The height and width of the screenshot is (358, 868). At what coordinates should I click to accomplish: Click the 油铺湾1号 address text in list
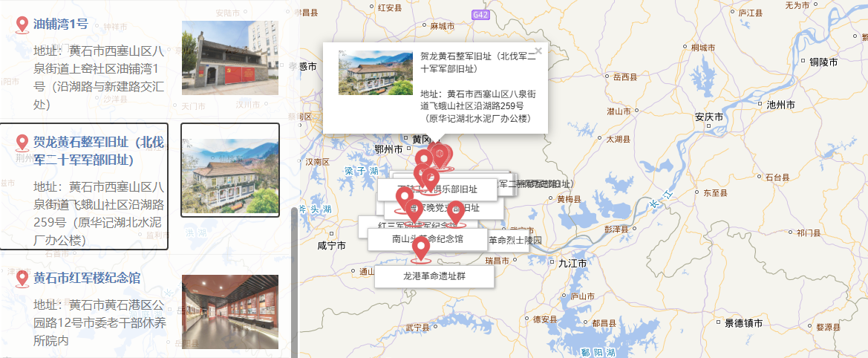[x=99, y=77]
